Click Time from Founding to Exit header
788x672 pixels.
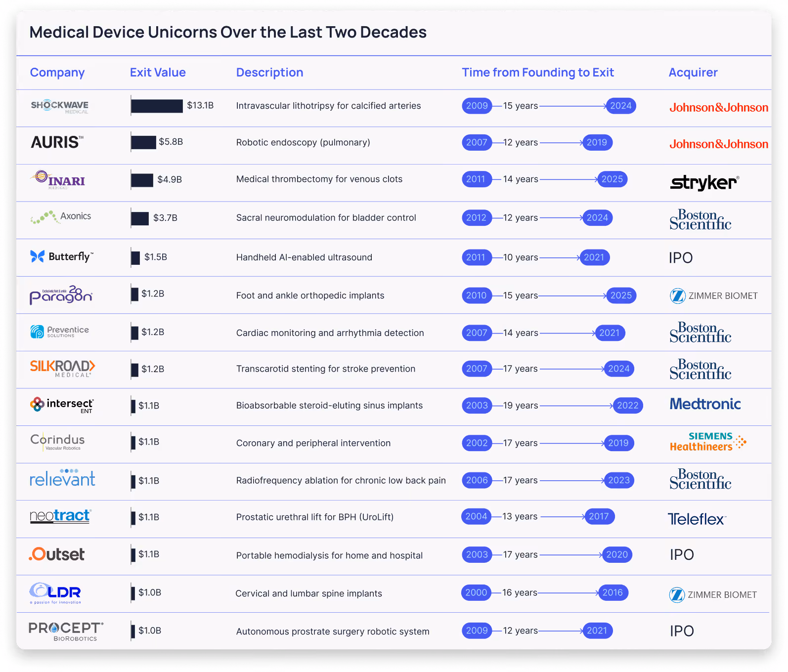[x=538, y=73]
